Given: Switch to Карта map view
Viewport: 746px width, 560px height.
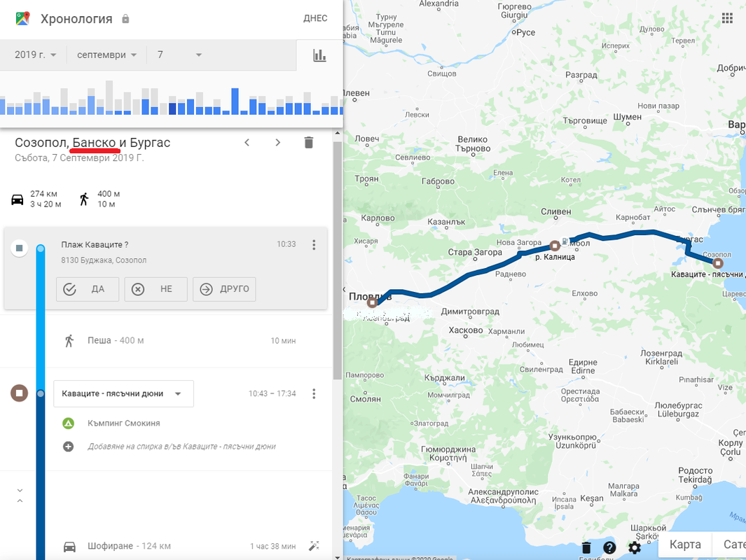Looking at the screenshot, I should pyautogui.click(x=684, y=545).
